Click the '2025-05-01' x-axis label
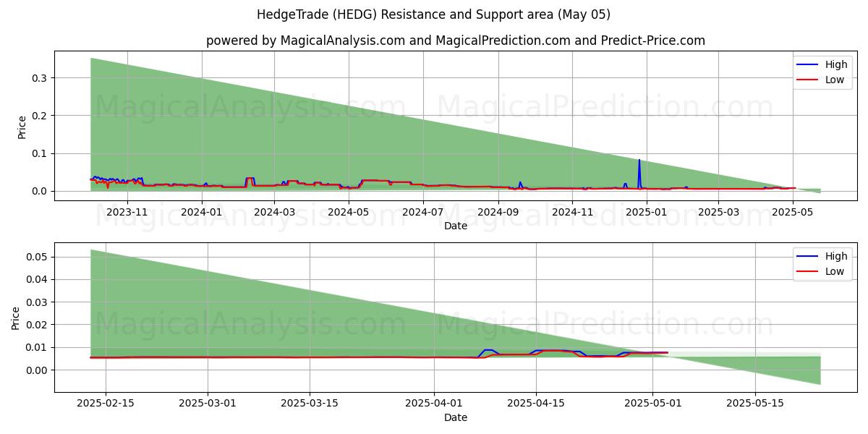 [x=652, y=404]
